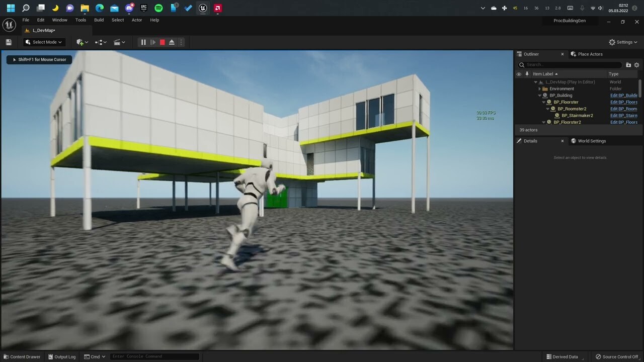Open the Outliner settings gear icon
The width and height of the screenshot is (644, 362).
click(636, 64)
